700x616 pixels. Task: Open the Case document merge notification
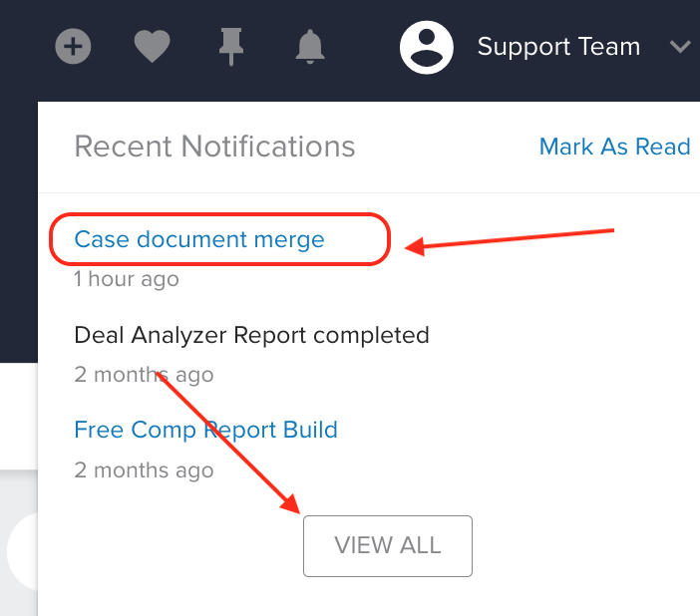point(199,239)
